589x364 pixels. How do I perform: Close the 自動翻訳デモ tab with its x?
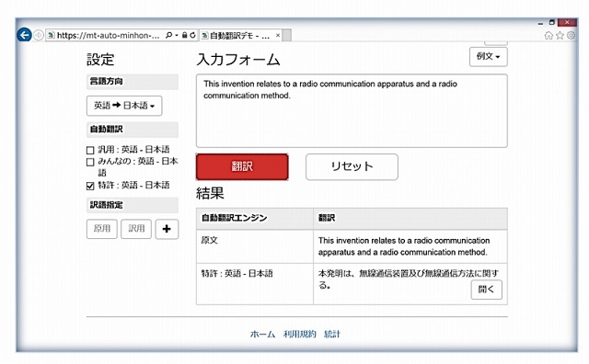(x=278, y=35)
